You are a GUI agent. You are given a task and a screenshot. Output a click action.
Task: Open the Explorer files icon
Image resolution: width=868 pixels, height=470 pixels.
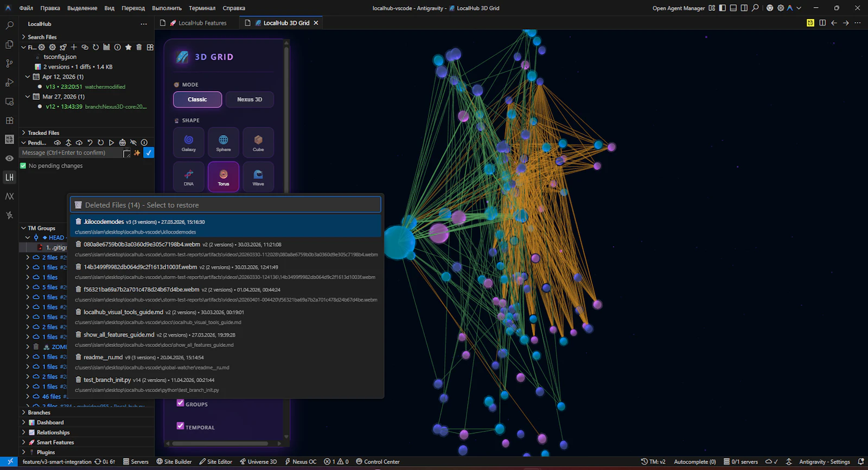coord(9,44)
